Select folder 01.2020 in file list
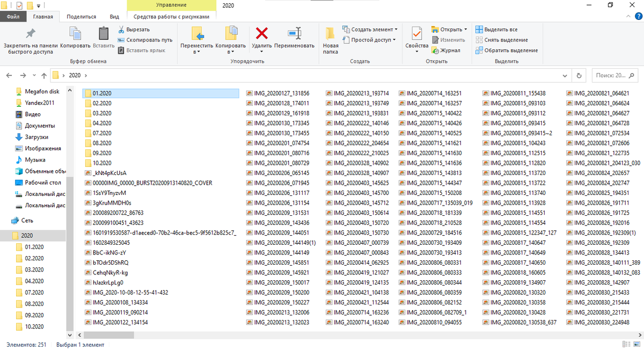 pos(161,93)
